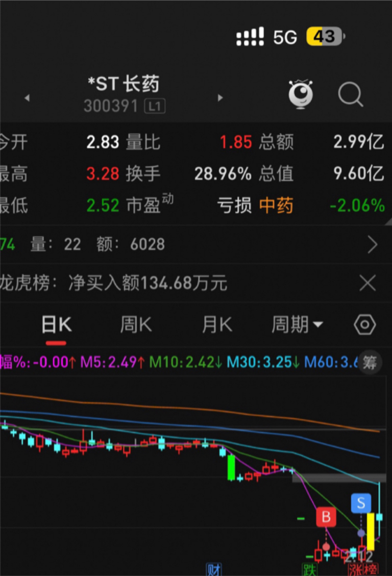Switch to 周K weekly chart tab

(136, 325)
